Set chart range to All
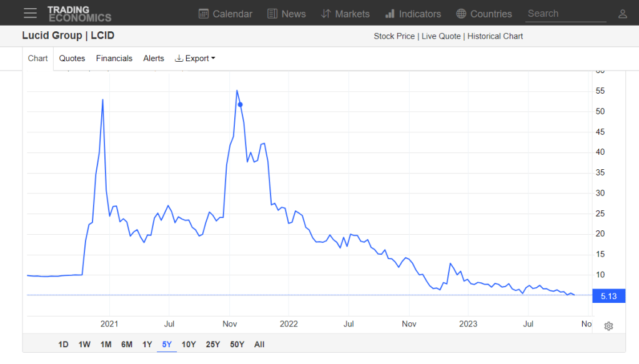Screen dimensions: 639x364 (x=259, y=344)
